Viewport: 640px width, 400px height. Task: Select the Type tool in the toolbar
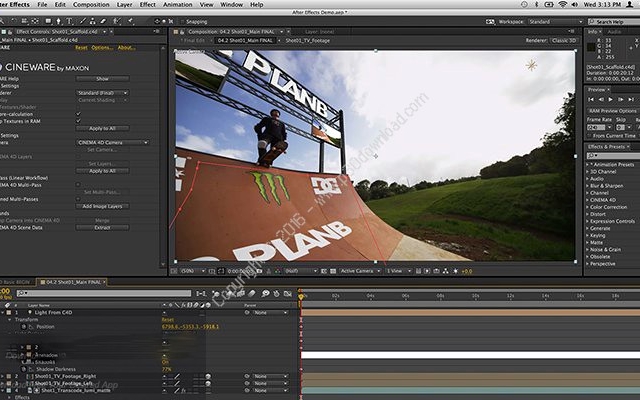click(x=69, y=21)
